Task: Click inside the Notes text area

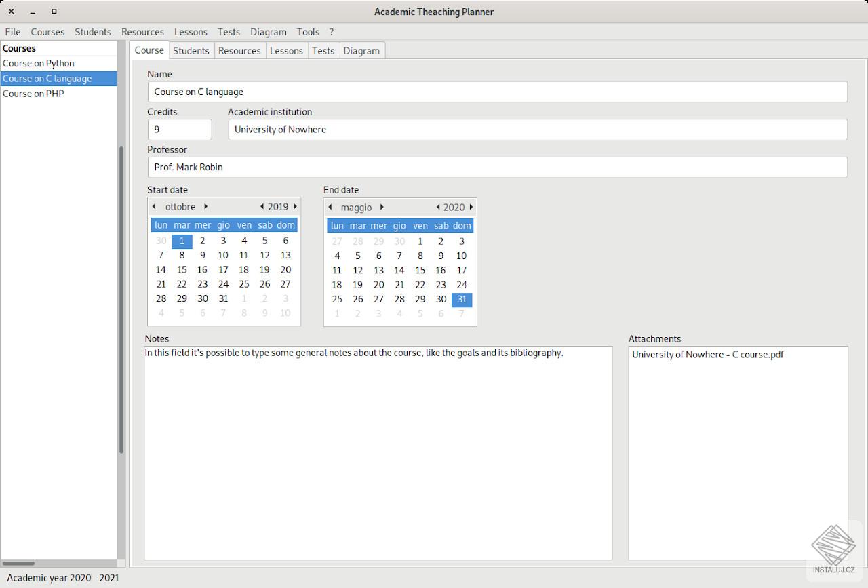Action: [378, 453]
